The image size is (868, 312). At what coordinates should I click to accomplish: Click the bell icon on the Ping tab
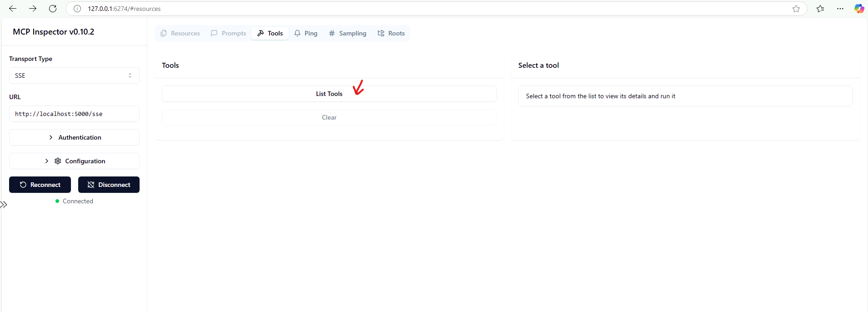coord(297,33)
